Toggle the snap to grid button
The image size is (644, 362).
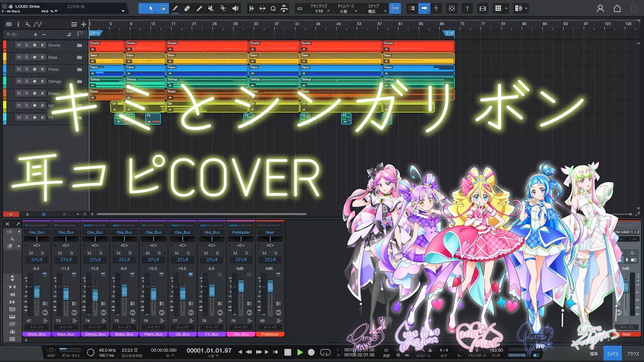coord(395,9)
